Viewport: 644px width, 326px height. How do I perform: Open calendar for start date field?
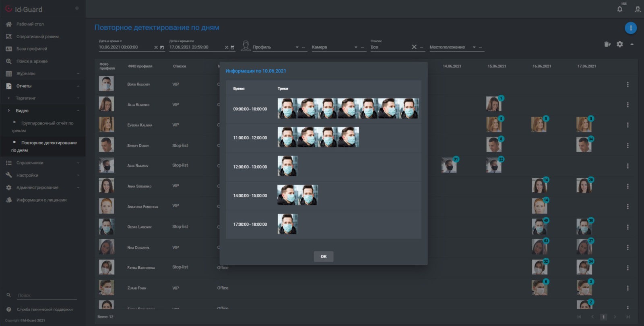162,48
